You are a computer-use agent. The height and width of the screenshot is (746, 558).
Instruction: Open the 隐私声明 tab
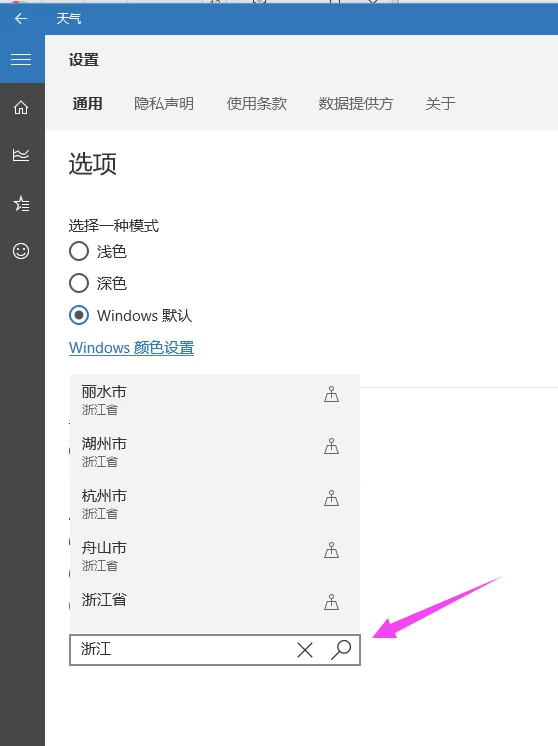click(x=164, y=104)
